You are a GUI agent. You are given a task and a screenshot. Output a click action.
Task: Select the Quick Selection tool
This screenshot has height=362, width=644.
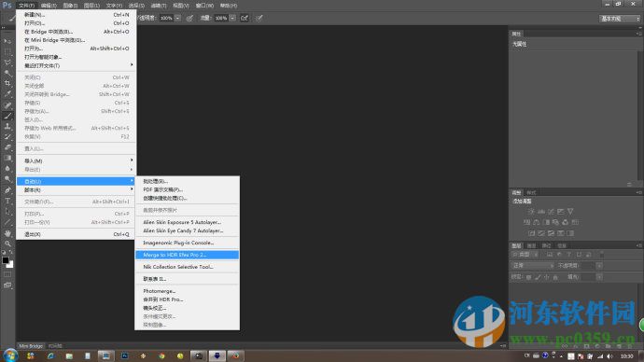pos(7,73)
